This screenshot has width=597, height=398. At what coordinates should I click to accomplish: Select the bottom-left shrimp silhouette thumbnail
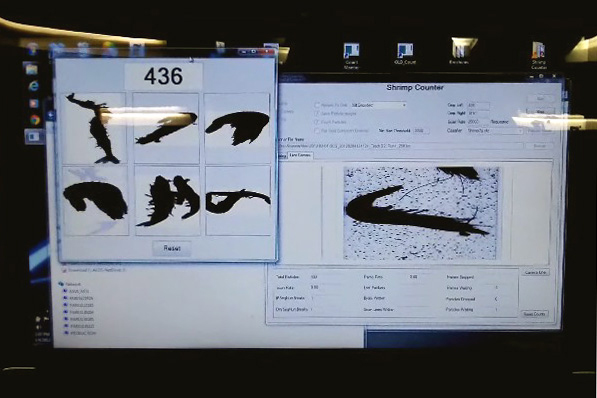95,200
